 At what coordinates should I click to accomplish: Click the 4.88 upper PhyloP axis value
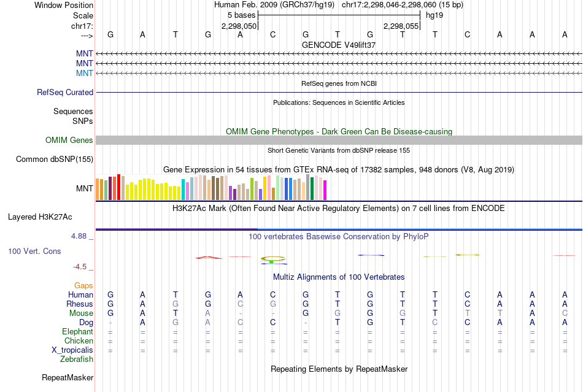[79, 236]
